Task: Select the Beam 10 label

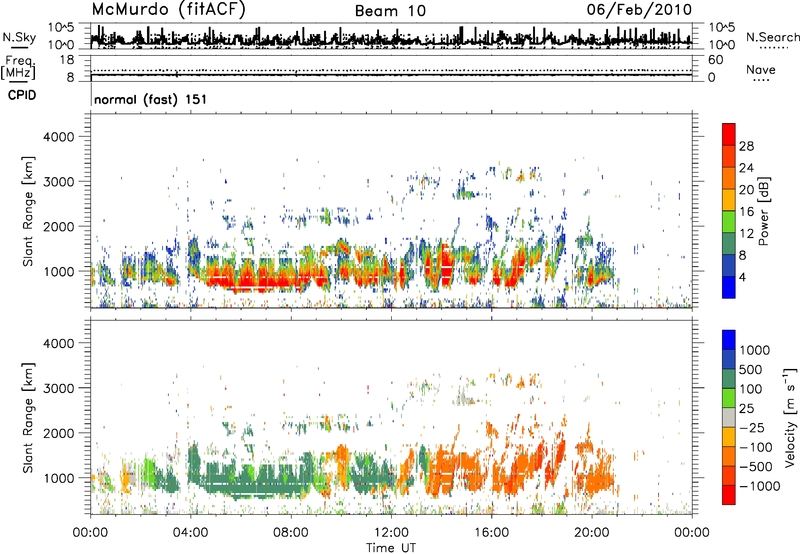Action: [390, 11]
